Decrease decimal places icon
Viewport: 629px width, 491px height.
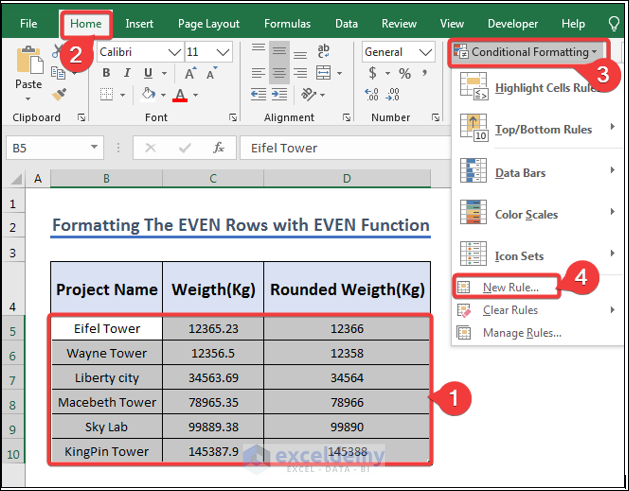[392, 95]
